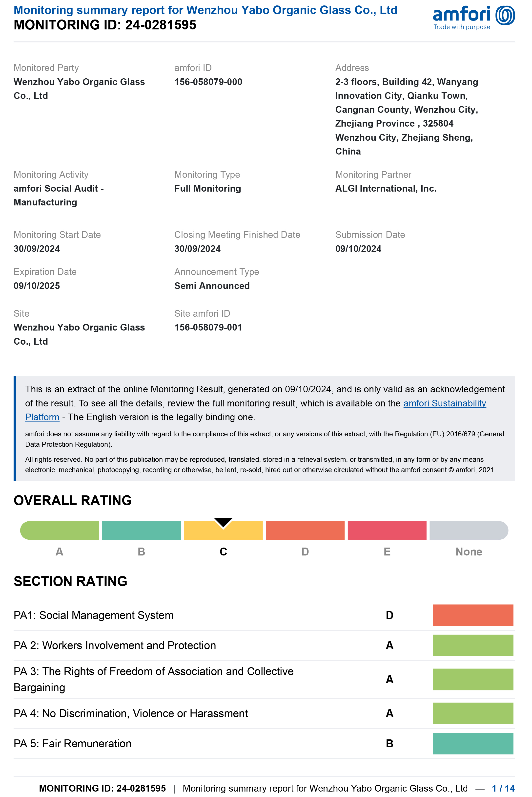This screenshot has width=532, height=797.
Task: Click the SECTION RATING heading
Action: click(x=71, y=581)
